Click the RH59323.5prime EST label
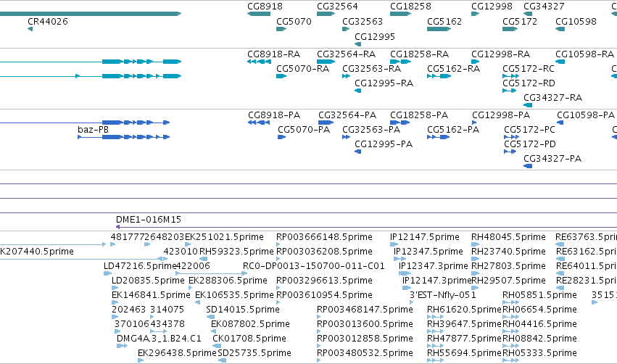 point(236,252)
